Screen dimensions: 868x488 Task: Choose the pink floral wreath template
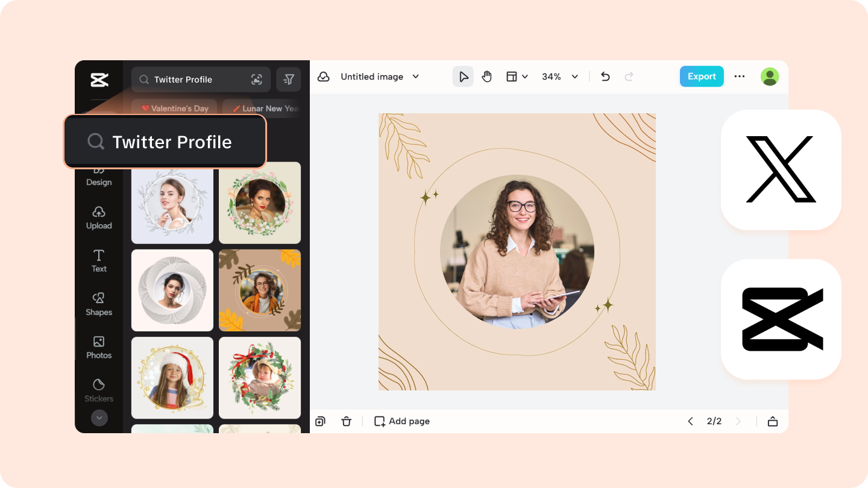(x=260, y=203)
